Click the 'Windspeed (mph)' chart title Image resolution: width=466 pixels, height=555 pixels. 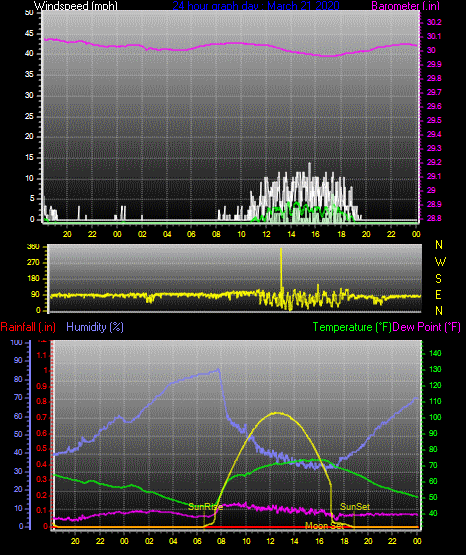tap(76, 6)
